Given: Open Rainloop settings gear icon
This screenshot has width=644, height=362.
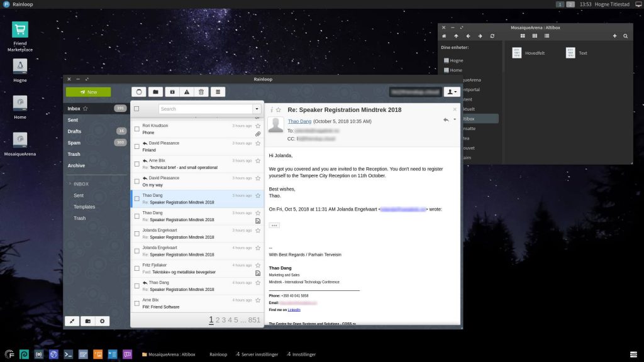Looking at the screenshot, I should (103, 321).
